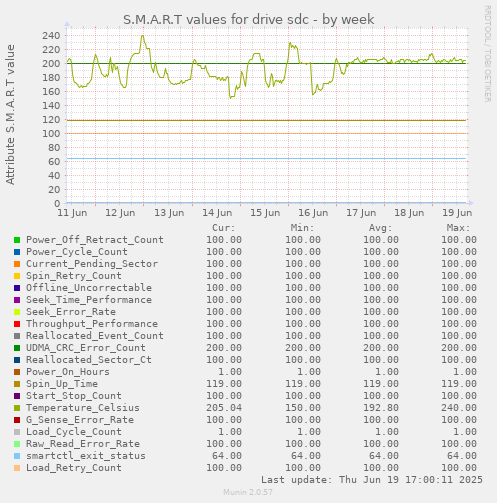The width and height of the screenshot is (497, 503).
Task: Click the '19 Jun' x-axis date label
Action: point(457,213)
